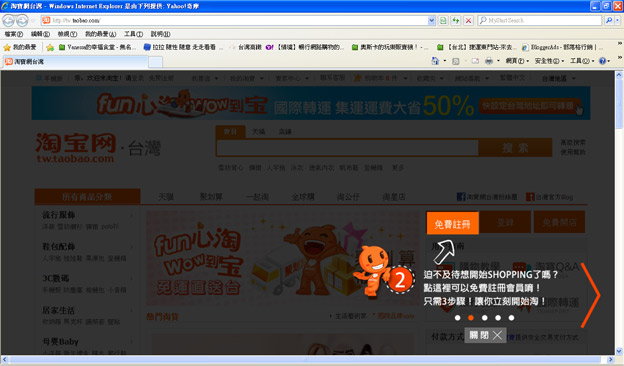Viewport: 624px width, 366px height.
Task: Close the tutorial overlay with 關閉 X
Action: pos(485,335)
